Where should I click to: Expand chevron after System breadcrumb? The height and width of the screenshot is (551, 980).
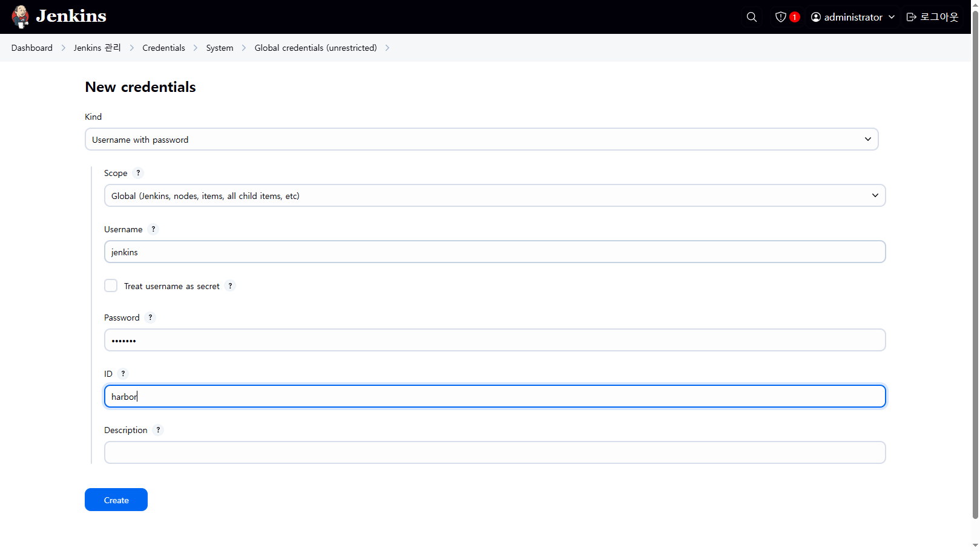pyautogui.click(x=244, y=48)
